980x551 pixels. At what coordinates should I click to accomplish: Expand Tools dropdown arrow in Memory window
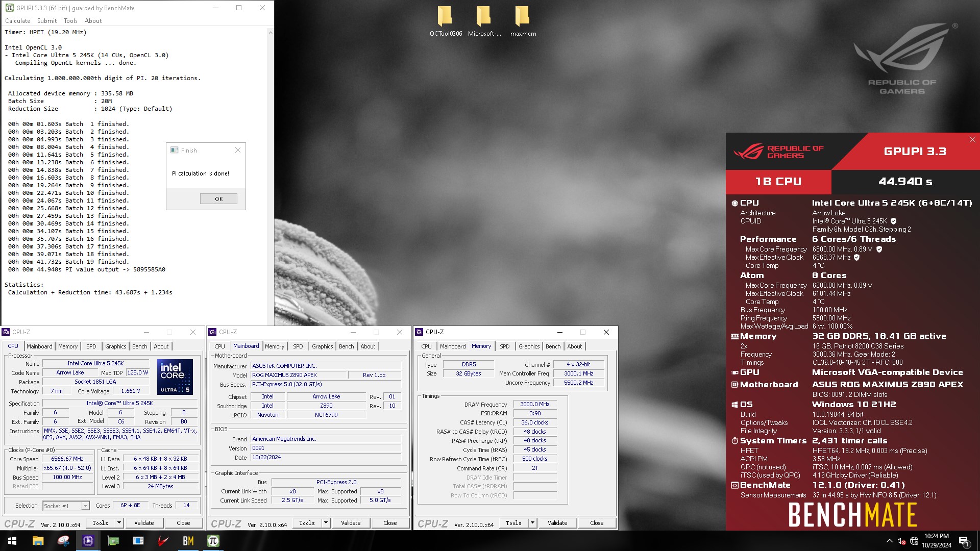(x=532, y=522)
